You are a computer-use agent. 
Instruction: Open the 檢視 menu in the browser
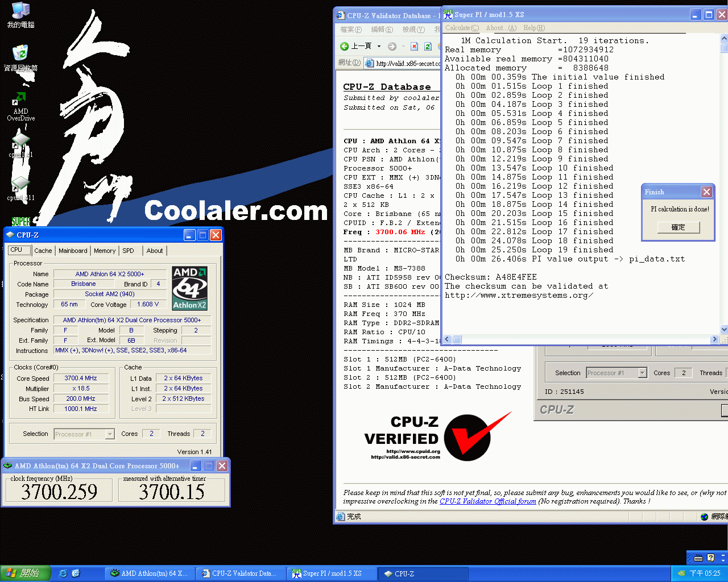point(413,30)
